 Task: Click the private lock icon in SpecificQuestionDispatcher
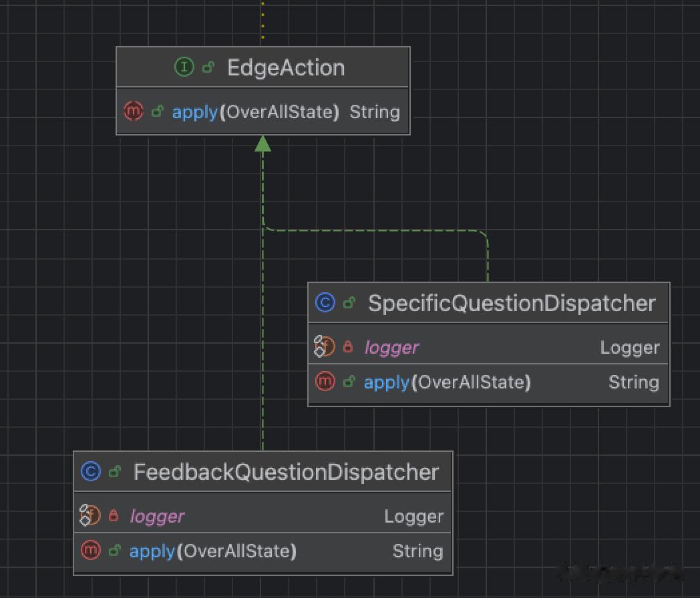tap(348, 347)
